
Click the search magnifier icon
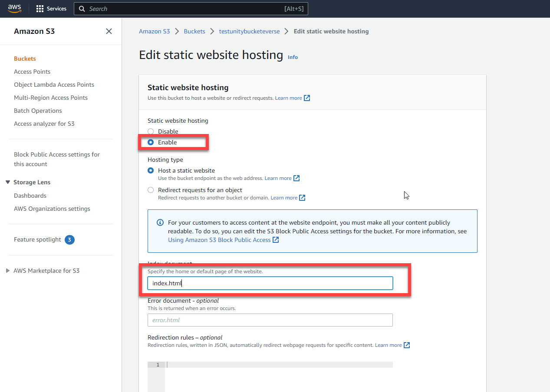click(x=82, y=8)
